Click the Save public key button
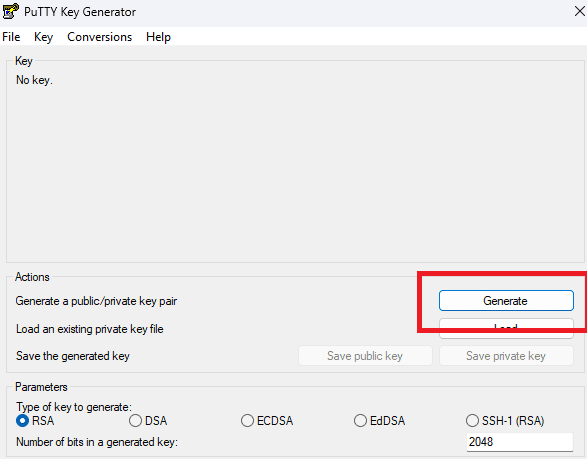 [x=365, y=356]
